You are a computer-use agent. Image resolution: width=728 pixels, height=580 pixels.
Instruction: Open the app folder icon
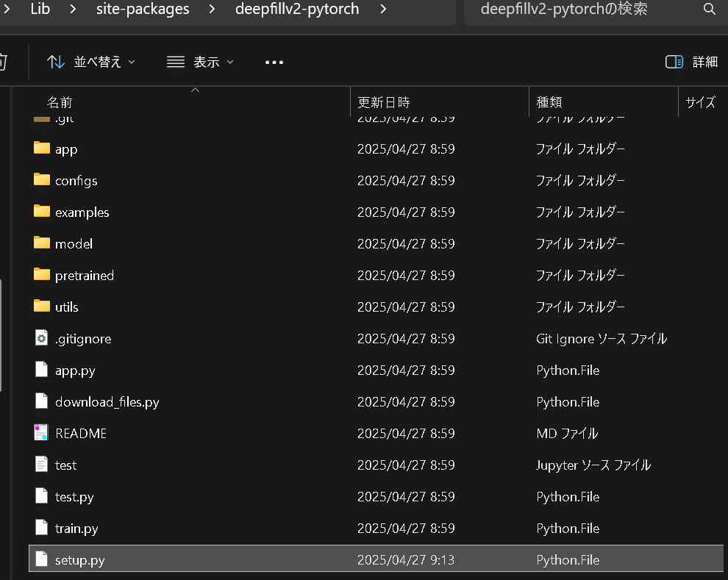[41, 148]
